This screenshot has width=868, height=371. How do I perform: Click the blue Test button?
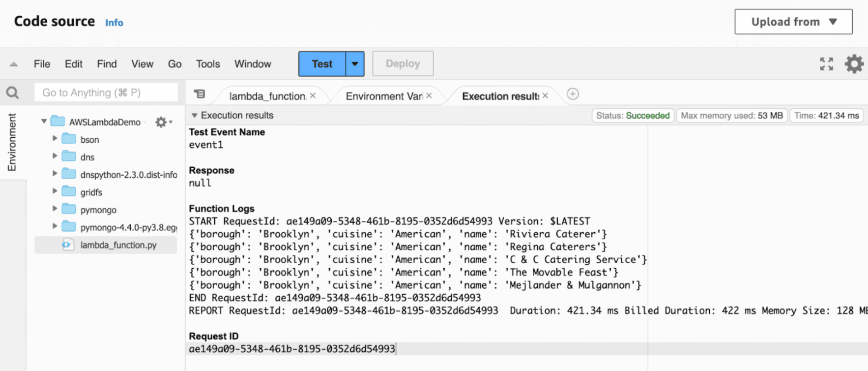322,64
